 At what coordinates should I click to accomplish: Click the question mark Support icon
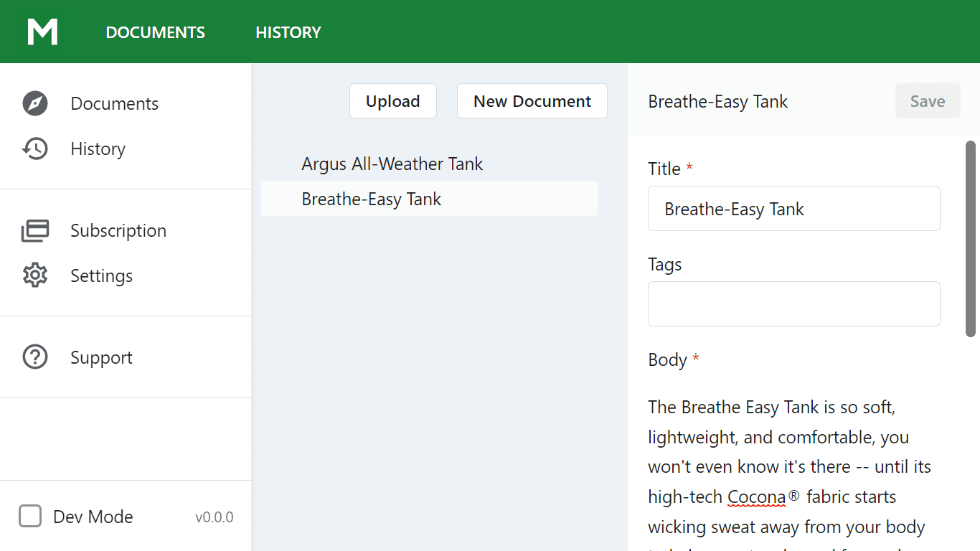(35, 357)
